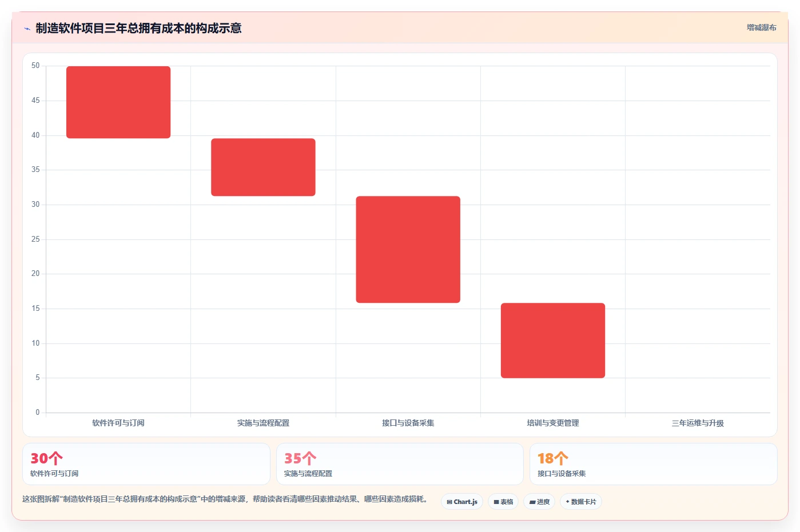Viewport: 800px width, 532px height.
Task: Click the y-axis value 25
Action: [35, 239]
